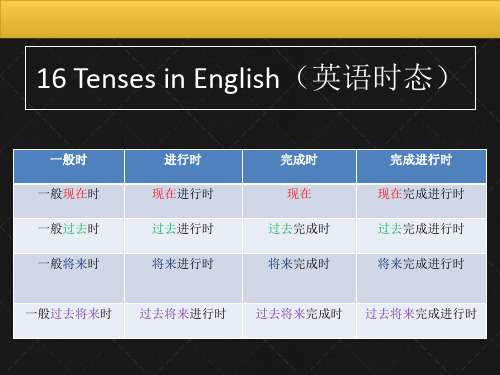Click the cell 一般过去时
Screen dimensions: 500x375
click(x=69, y=236)
